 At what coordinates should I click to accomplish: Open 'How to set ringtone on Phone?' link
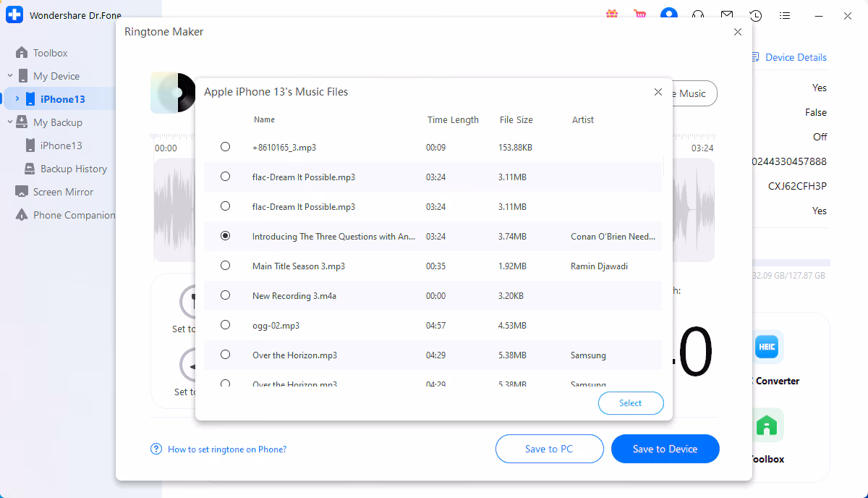coord(227,450)
